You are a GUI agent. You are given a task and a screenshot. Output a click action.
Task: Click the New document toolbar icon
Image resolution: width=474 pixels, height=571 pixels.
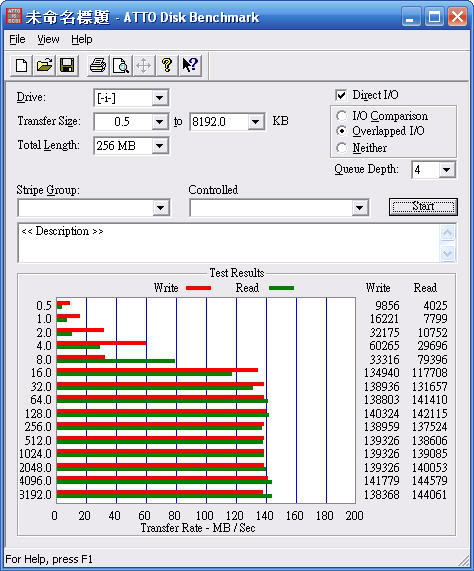tap(21, 66)
